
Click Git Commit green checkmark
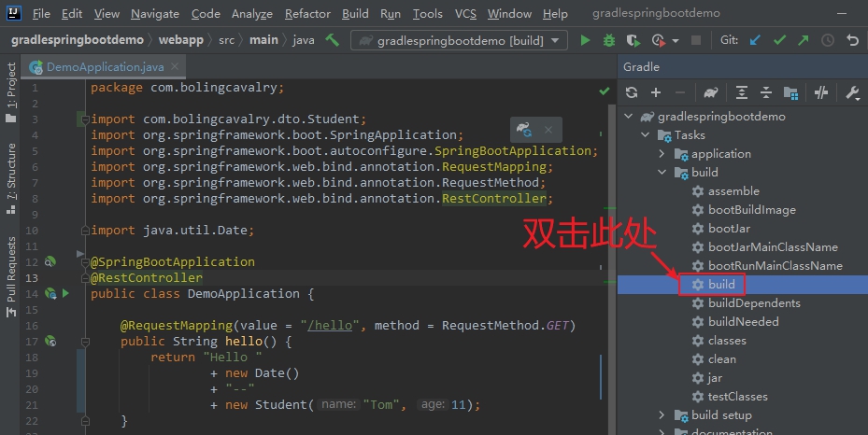tap(779, 40)
